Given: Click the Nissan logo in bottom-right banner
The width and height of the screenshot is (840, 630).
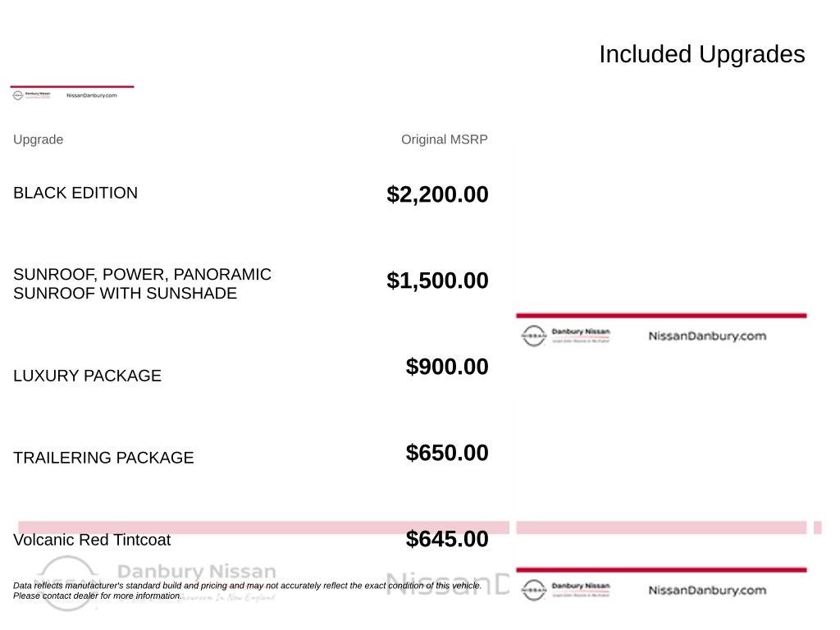Looking at the screenshot, I should (x=533, y=590).
